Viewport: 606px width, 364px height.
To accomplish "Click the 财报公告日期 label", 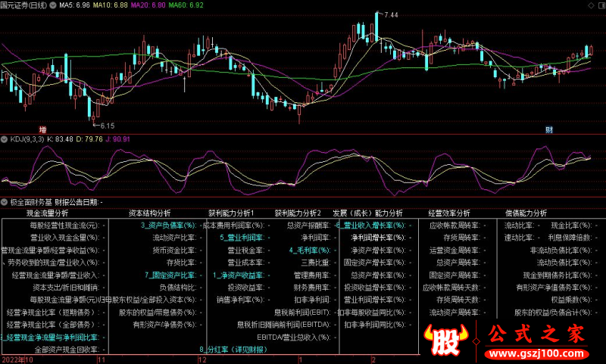I will [x=77, y=202].
